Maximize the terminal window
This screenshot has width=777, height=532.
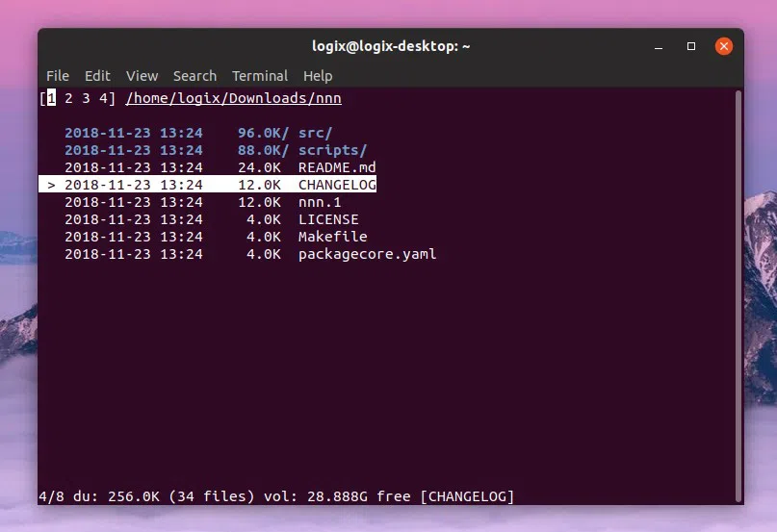(691, 46)
